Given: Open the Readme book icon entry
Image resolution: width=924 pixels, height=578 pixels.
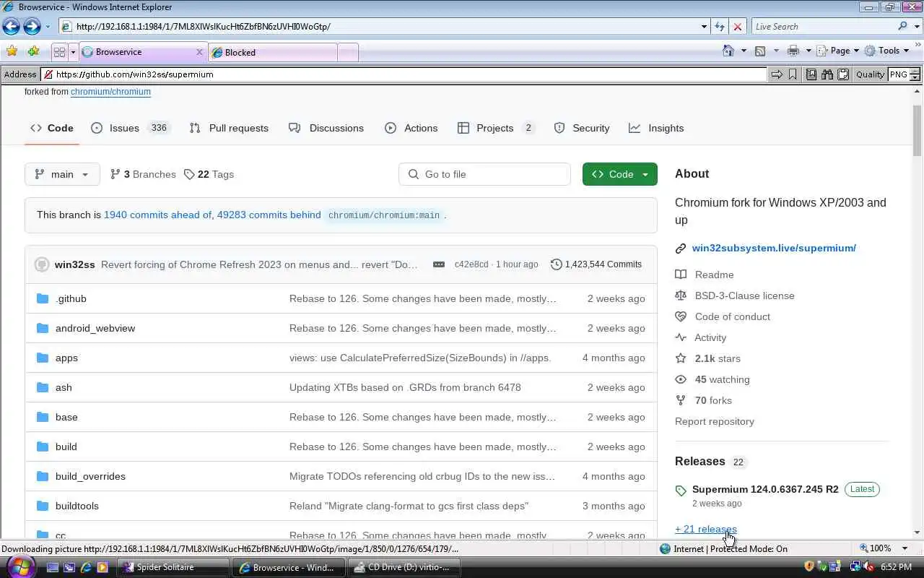Looking at the screenshot, I should tap(681, 275).
